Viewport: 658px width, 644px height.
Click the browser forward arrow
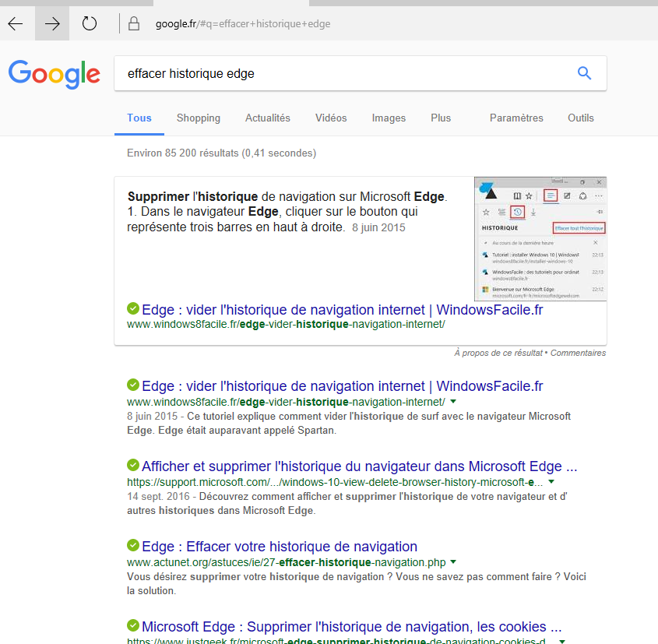point(52,23)
